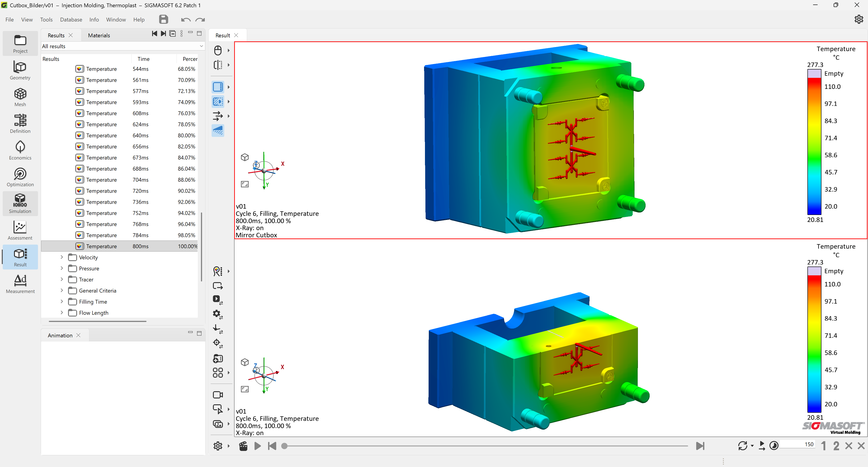This screenshot has width=868, height=467.
Task: Click the redo arrow icon
Action: point(200,19)
